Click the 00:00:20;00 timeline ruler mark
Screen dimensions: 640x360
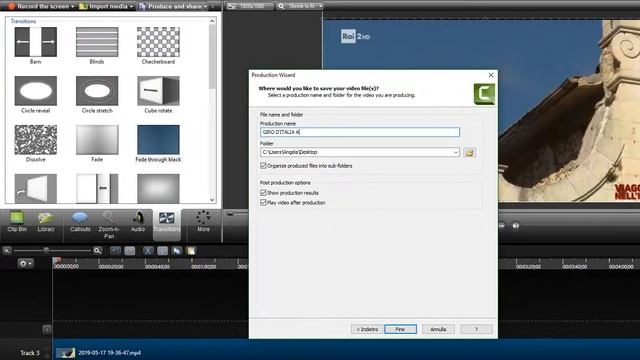click(111, 267)
